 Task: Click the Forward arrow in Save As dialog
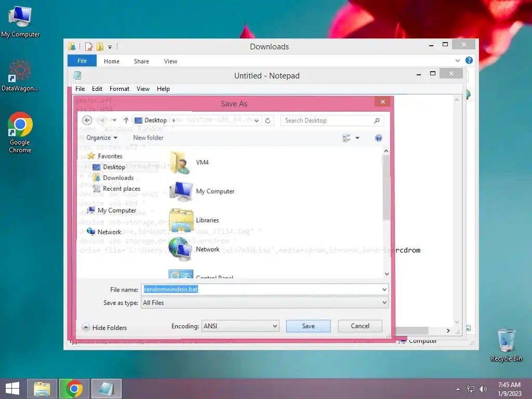[x=101, y=120]
